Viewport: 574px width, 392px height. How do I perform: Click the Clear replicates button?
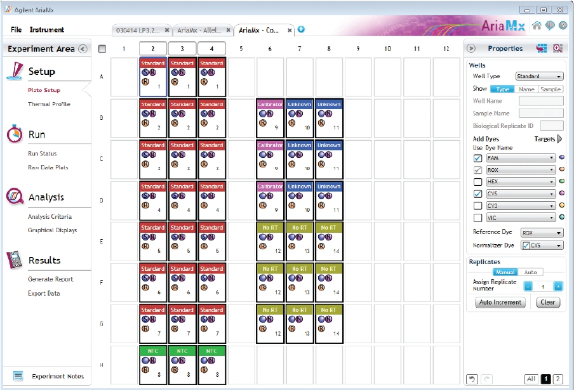(x=548, y=303)
